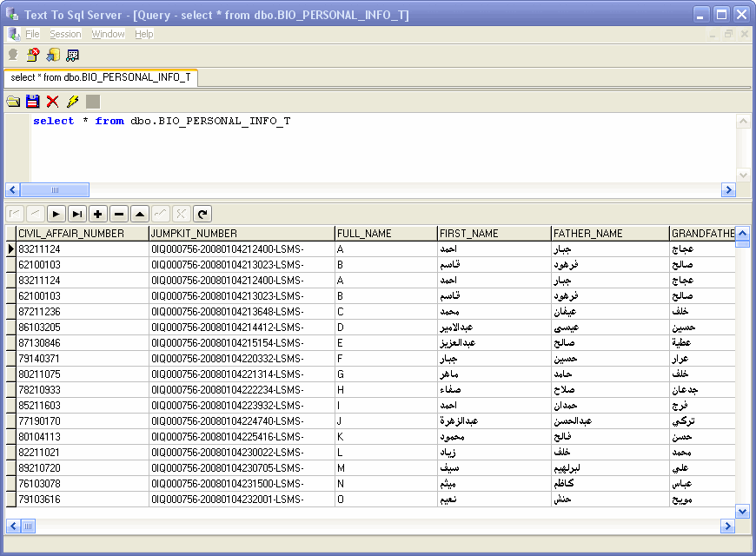Screen dimensions: 756x556
Task: Click the query editor horizontal scrollbar thumb
Action: (55, 190)
